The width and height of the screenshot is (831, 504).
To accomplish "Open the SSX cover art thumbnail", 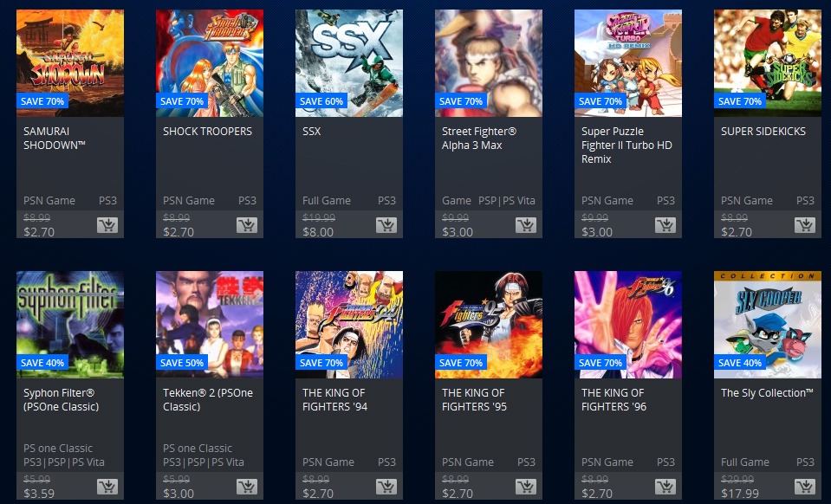I will [x=348, y=63].
